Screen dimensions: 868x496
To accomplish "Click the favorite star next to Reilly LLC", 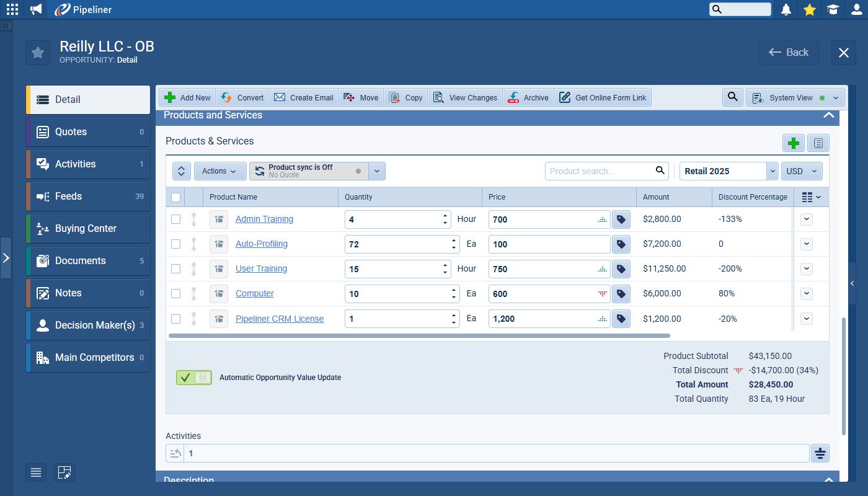I will [x=38, y=53].
